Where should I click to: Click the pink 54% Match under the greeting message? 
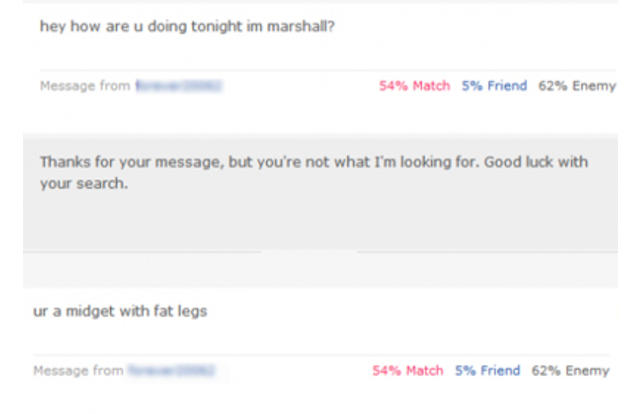coord(414,86)
